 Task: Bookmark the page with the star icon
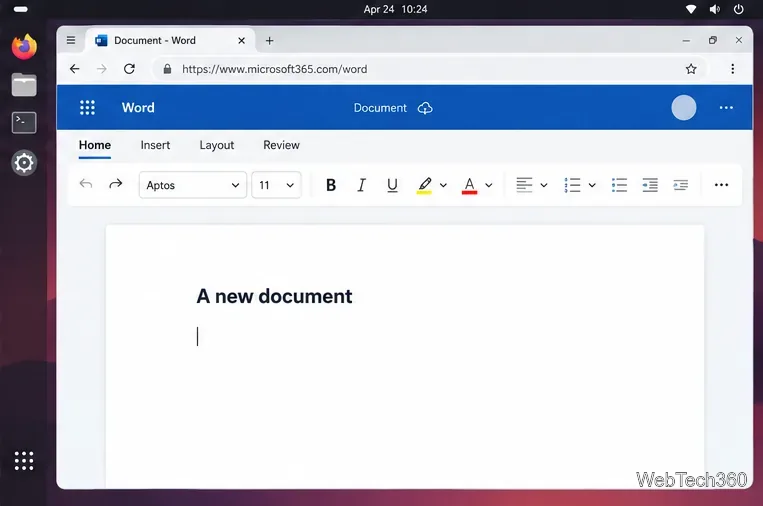click(691, 69)
